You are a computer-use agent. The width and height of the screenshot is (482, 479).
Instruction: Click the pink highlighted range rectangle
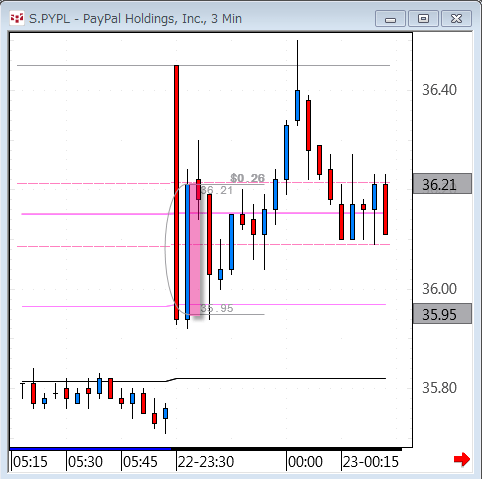[x=195, y=249]
